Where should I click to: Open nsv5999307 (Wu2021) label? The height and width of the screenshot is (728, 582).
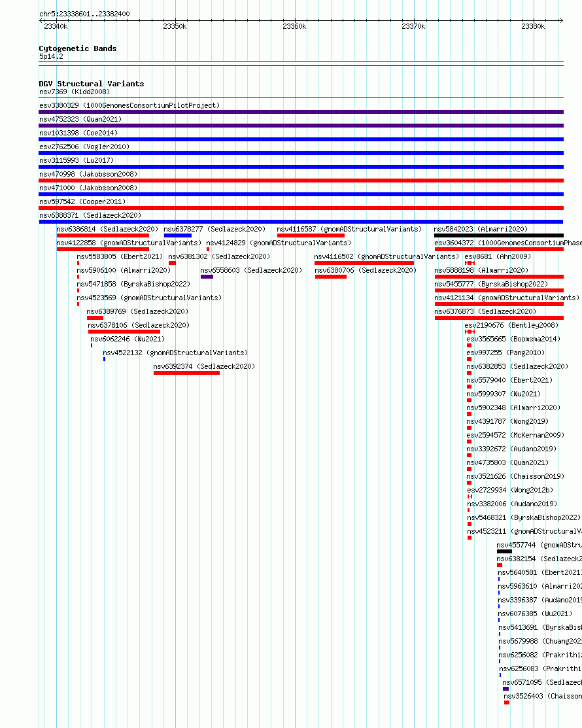click(x=504, y=394)
